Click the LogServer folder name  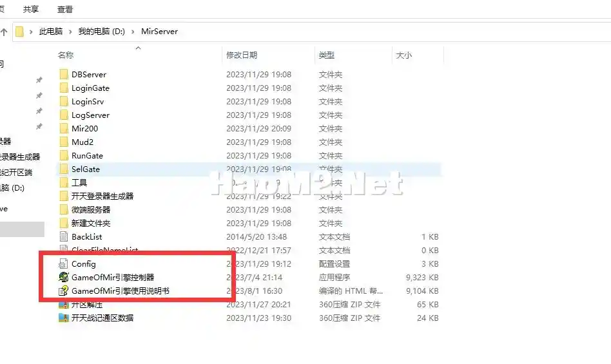point(90,115)
